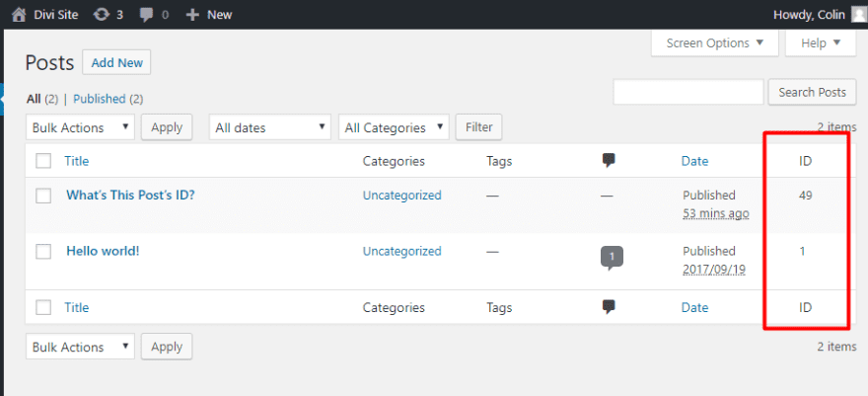868x396 pixels.
Task: Open the top Bulk Actions dropdown
Action: click(81, 127)
